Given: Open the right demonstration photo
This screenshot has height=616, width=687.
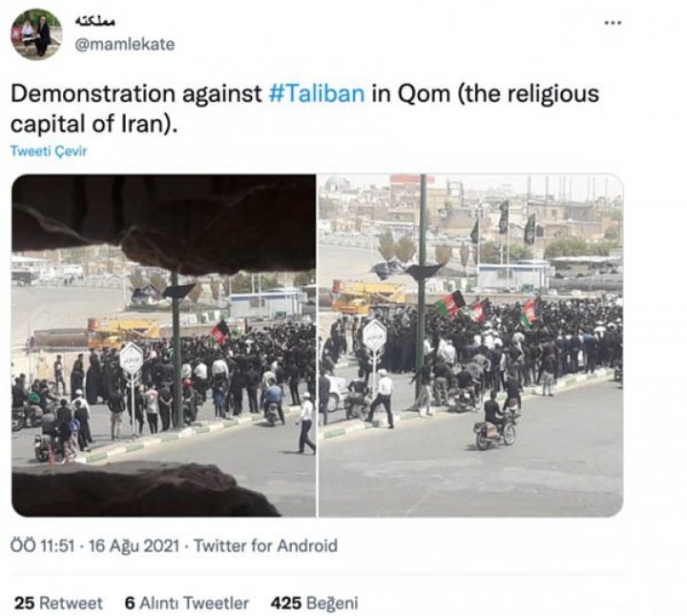Looking at the screenshot, I should click(470, 345).
